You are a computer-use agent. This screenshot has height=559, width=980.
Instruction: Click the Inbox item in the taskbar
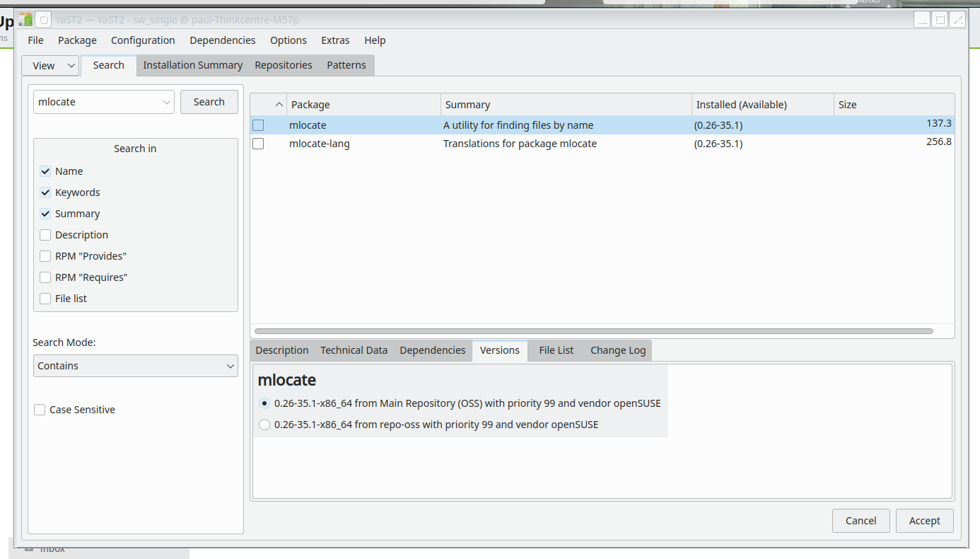coord(52,548)
